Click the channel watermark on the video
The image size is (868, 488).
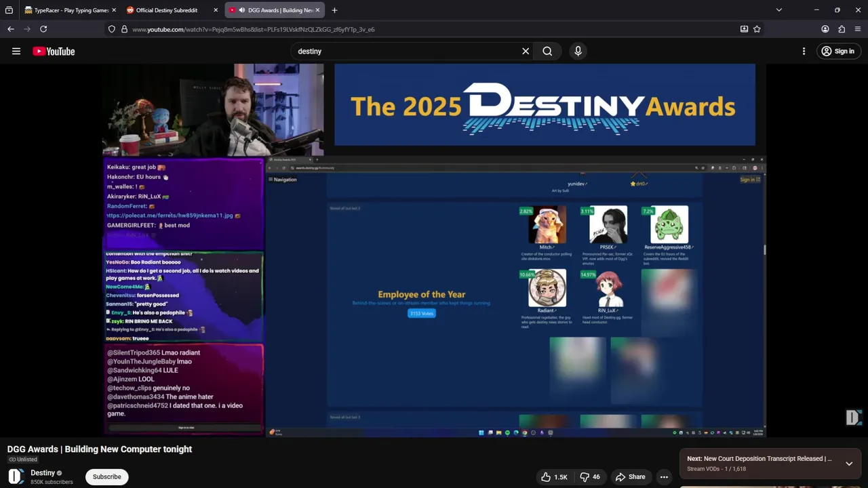pyautogui.click(x=852, y=418)
